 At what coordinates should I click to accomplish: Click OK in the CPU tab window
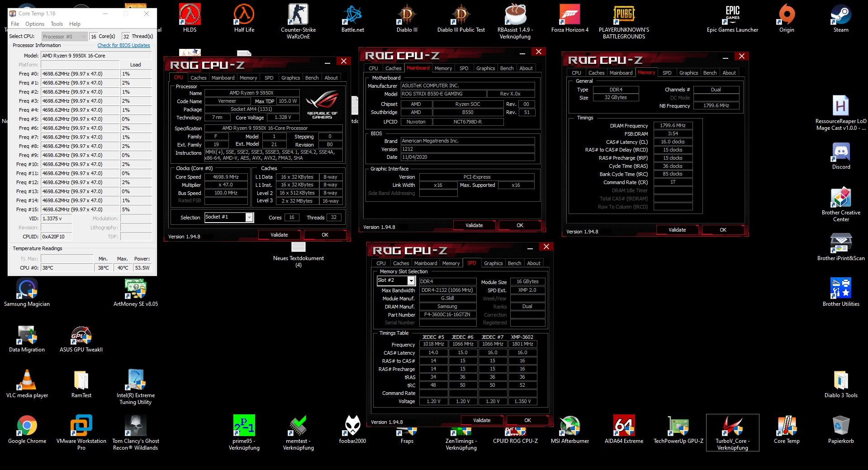[325, 235]
